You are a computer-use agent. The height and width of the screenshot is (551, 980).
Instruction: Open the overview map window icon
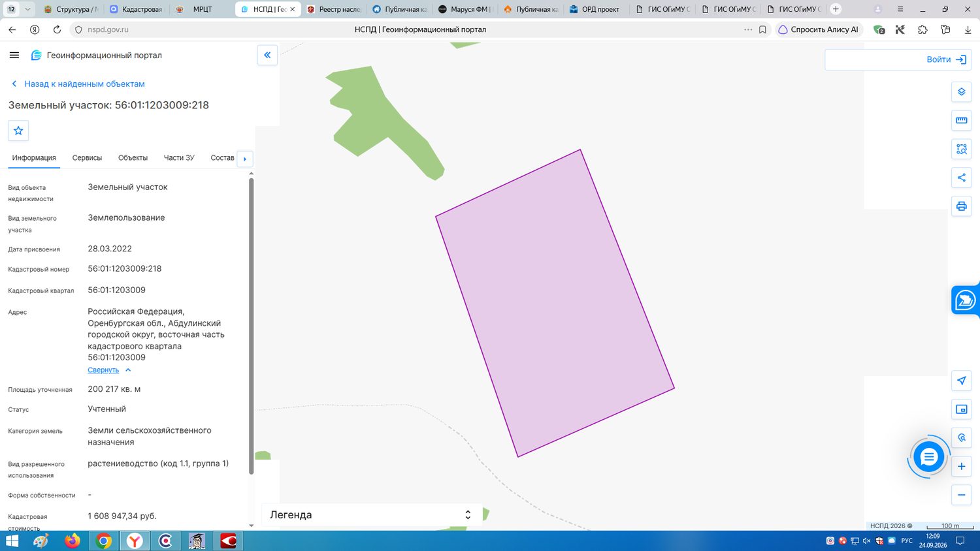click(961, 409)
